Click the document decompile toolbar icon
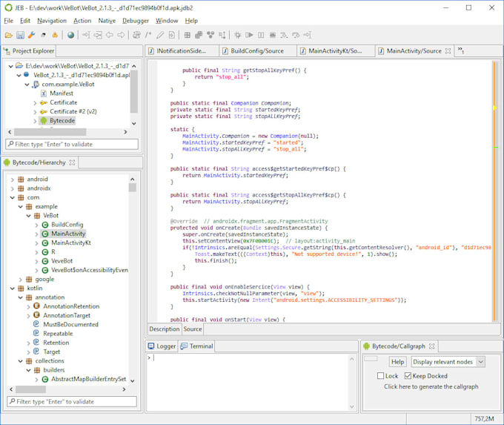Image resolution: width=504 pixels, height=425 pixels. (x=172, y=35)
